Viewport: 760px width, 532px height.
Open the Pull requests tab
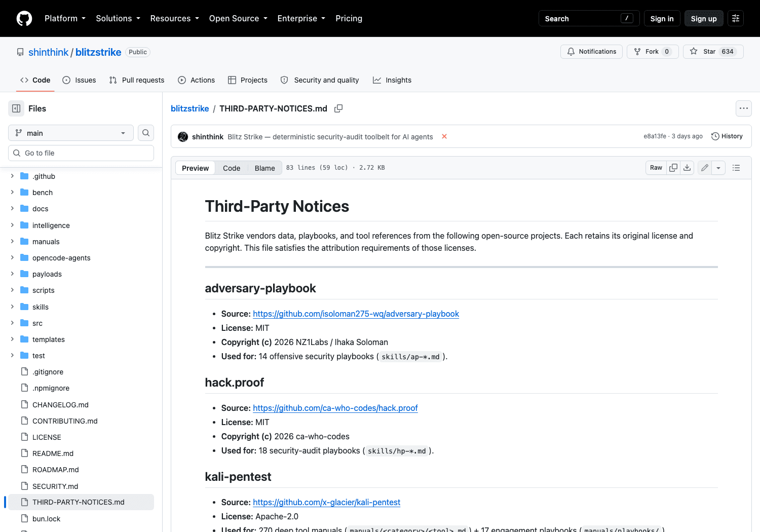coord(137,80)
